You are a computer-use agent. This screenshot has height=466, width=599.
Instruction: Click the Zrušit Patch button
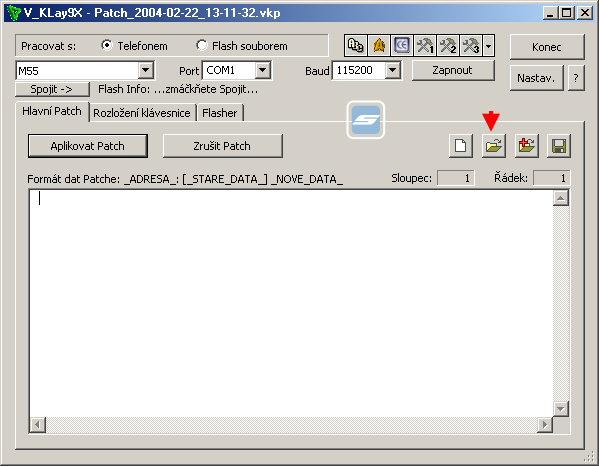click(222, 146)
